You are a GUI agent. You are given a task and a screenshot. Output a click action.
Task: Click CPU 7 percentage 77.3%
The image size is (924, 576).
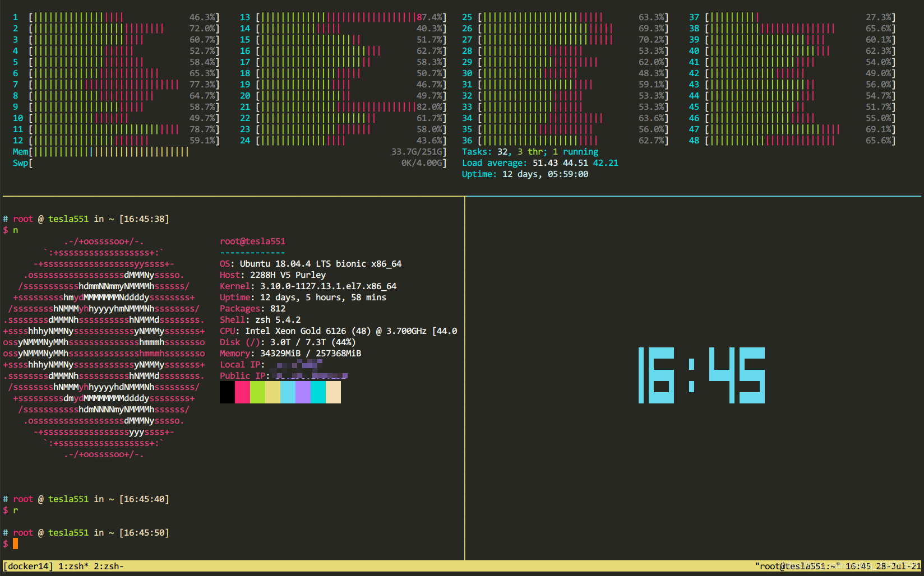click(202, 85)
